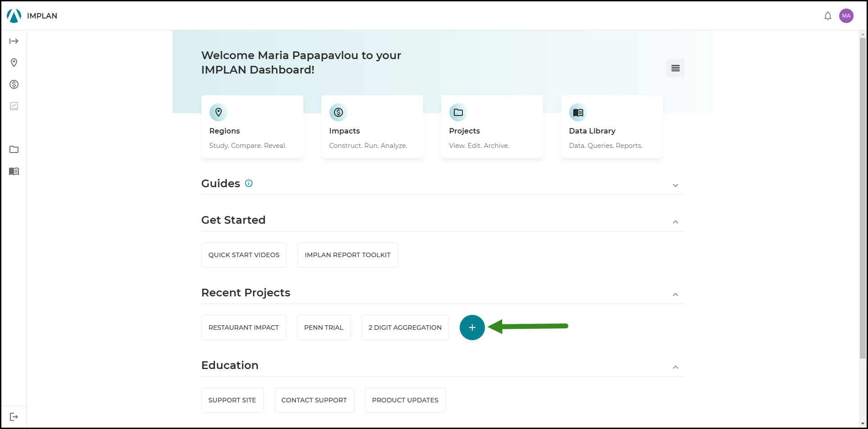Create a new project with plus button
The width and height of the screenshot is (868, 429).
(x=472, y=328)
